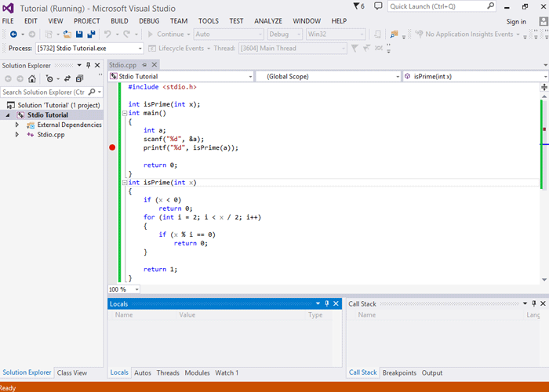
Task: Expand External Dependencies tree node
Action: (16, 125)
